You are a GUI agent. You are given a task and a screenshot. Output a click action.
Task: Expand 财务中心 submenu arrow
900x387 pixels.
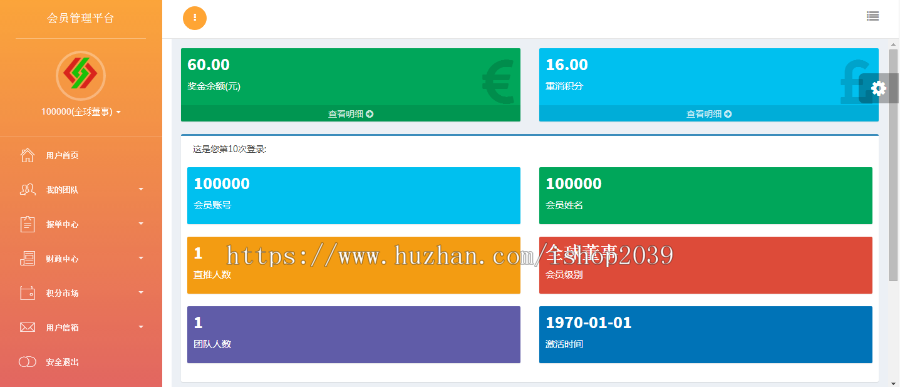(141, 258)
